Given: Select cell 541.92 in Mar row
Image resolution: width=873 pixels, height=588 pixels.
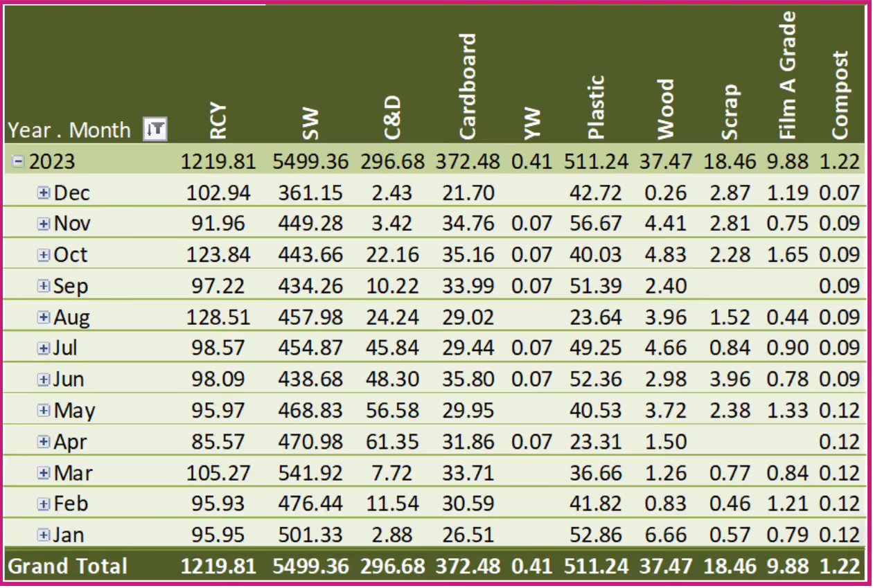Looking at the screenshot, I should click(x=310, y=473).
